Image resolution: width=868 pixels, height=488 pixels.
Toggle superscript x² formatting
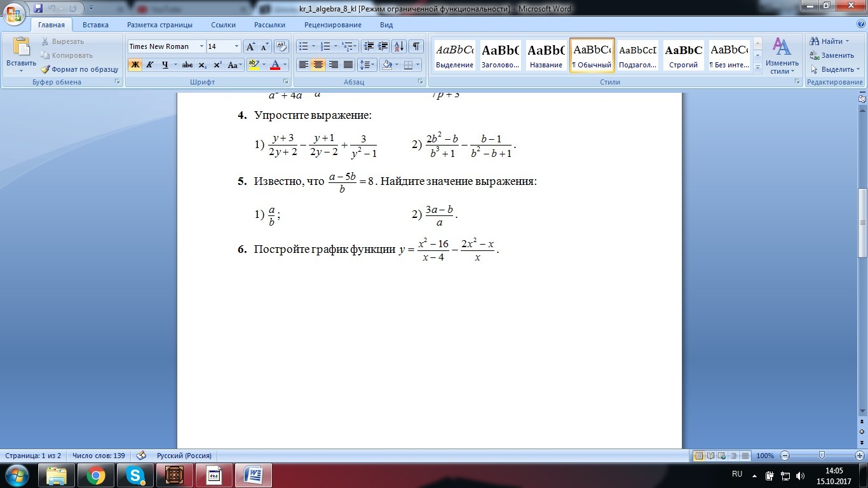[217, 65]
